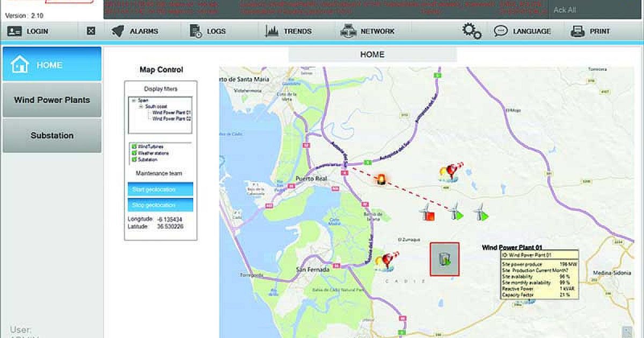Image resolution: width=644 pixels, height=338 pixels.
Task: Click the weather station near San Fernando
Action: [387, 260]
